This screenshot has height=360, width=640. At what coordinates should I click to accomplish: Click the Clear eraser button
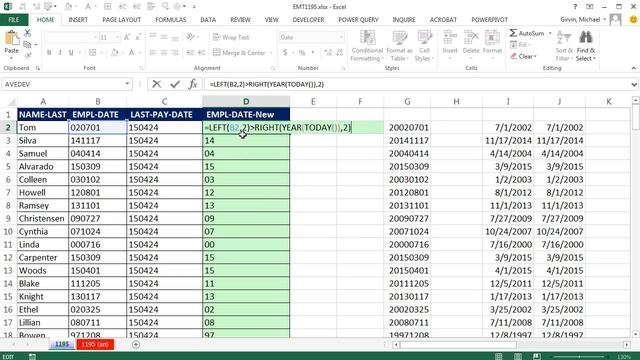pyautogui.click(x=523, y=56)
